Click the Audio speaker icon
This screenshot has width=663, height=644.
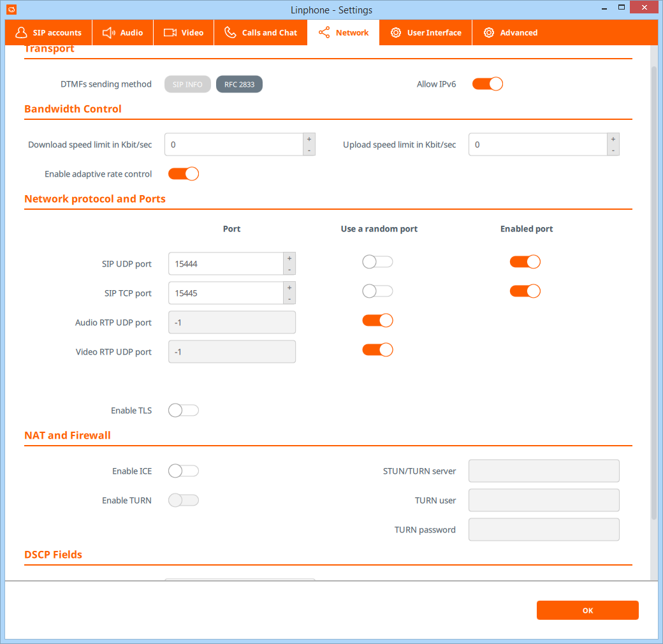click(x=108, y=33)
